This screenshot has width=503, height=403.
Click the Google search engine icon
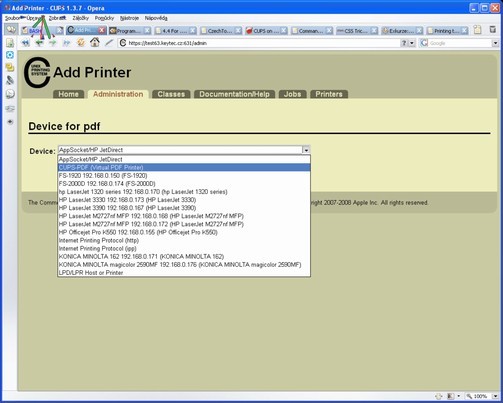coord(424,43)
